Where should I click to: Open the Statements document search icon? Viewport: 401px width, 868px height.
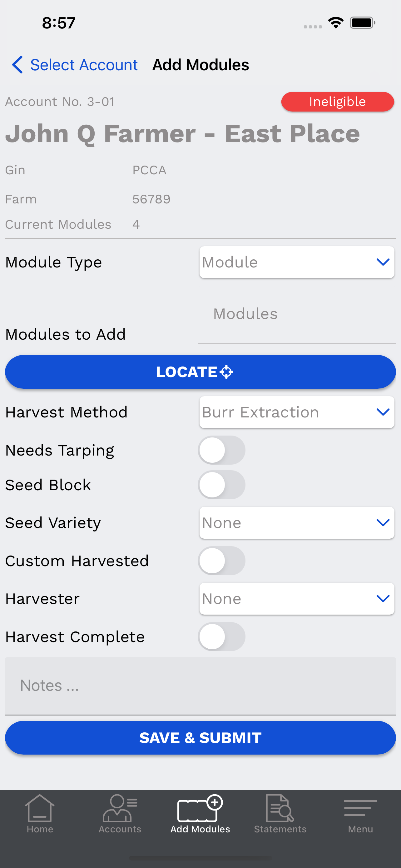pos(280,808)
